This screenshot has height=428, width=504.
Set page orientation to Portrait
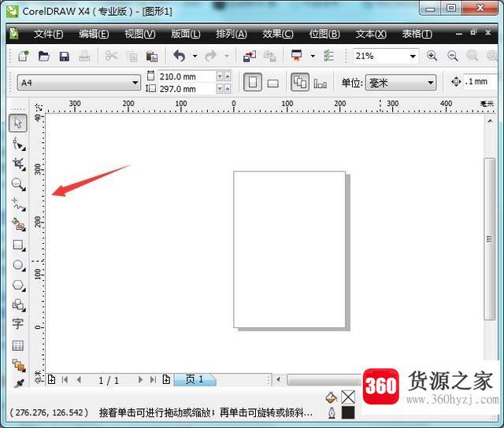click(x=253, y=82)
